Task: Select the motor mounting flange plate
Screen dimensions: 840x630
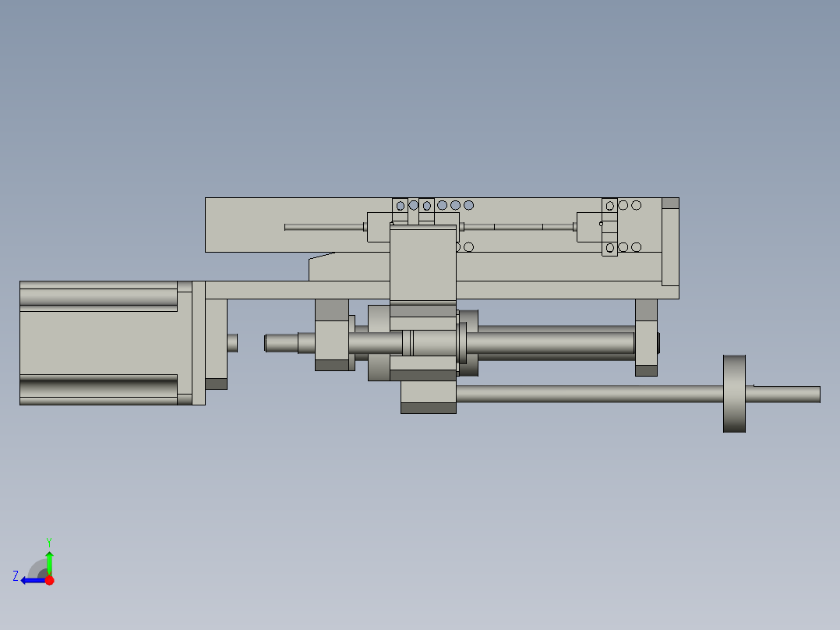Action: (199, 342)
